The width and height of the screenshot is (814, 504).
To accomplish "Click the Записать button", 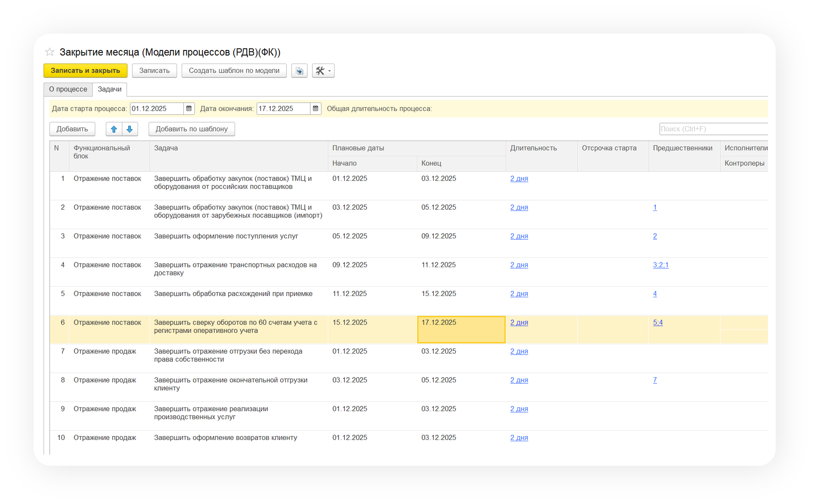I will tap(154, 71).
